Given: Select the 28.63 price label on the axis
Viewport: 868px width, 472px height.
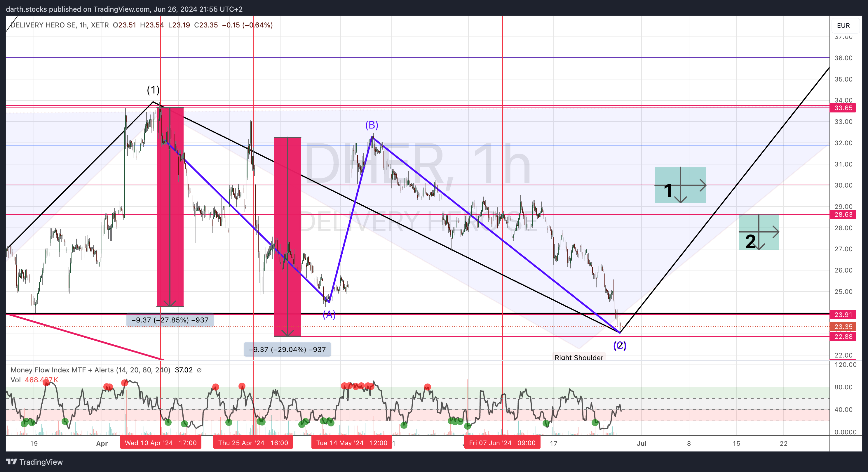Looking at the screenshot, I should [x=843, y=214].
